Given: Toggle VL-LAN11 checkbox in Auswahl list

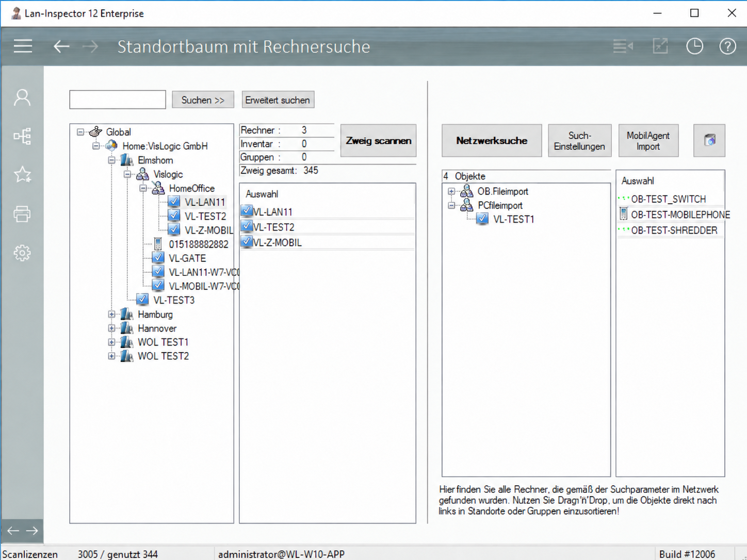Looking at the screenshot, I should click(x=247, y=211).
